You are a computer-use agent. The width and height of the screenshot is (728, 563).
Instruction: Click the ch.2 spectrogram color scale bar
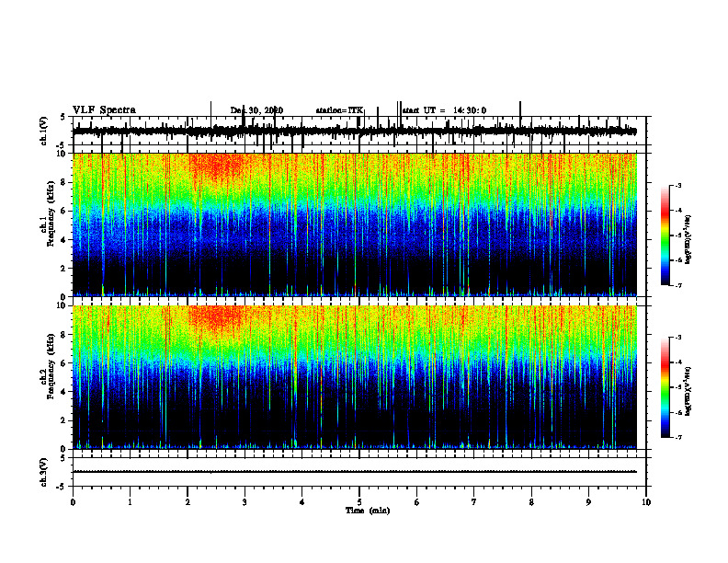pyautogui.click(x=665, y=387)
